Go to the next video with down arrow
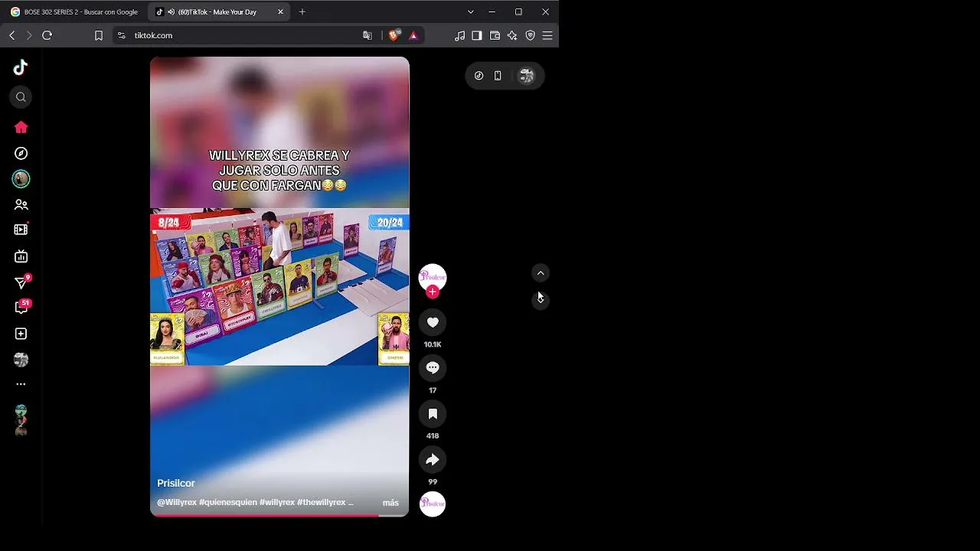 point(541,300)
